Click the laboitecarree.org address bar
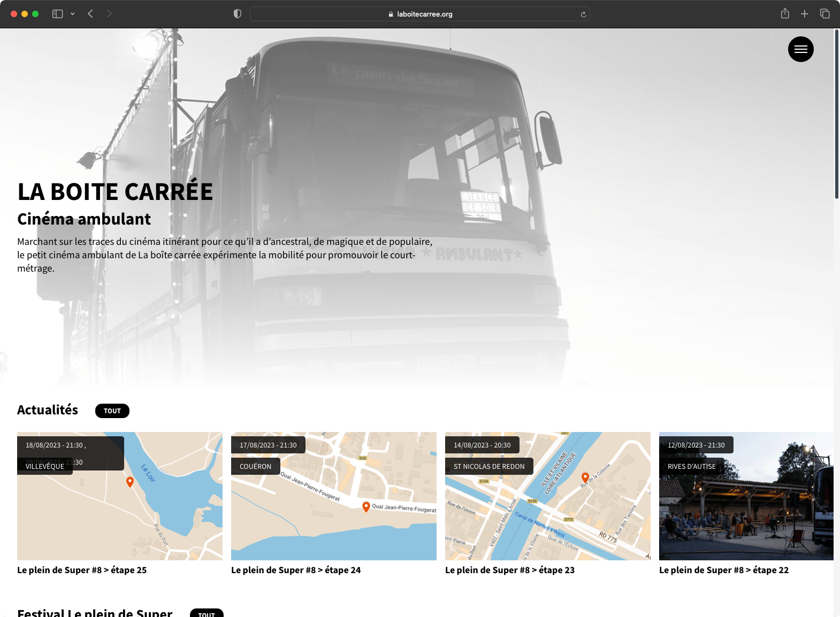 click(420, 14)
